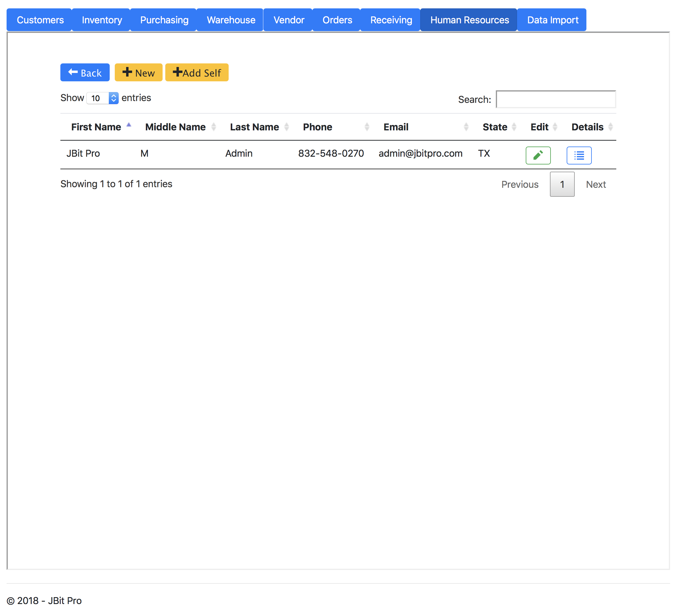The image size is (691, 616).
Task: Click the TX state cell
Action: coord(484,153)
